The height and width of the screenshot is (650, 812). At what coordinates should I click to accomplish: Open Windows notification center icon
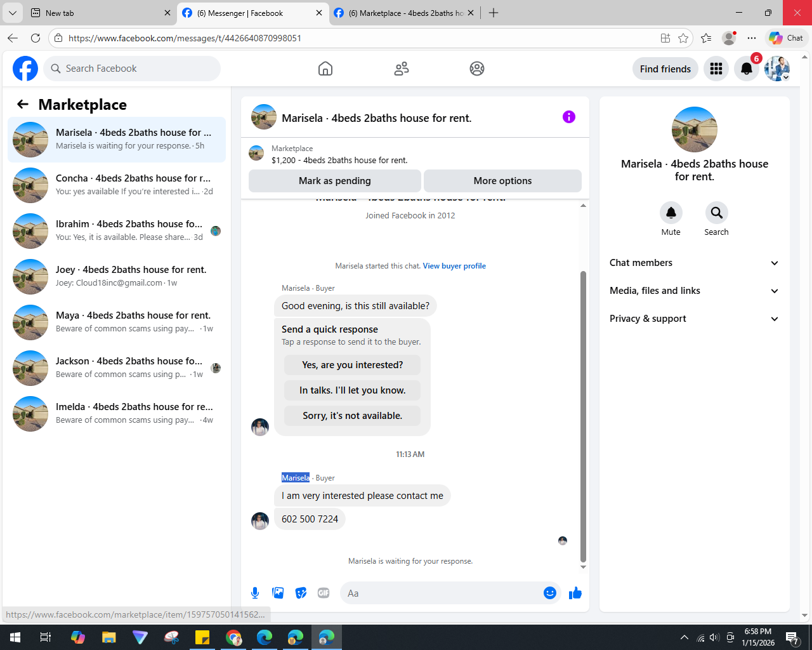coord(792,637)
